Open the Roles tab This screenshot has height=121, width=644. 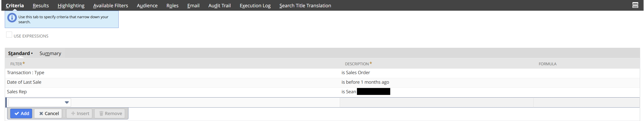click(172, 5)
